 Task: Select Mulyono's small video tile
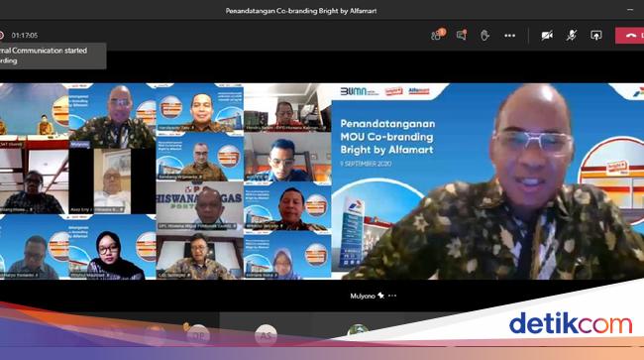click(112, 115)
